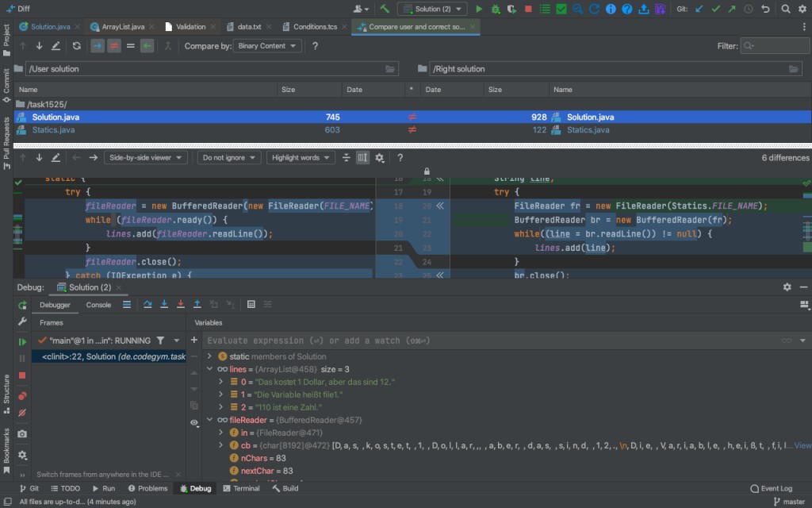The height and width of the screenshot is (508, 812).
Task: Click the red Force Step Into arrow
Action: 180,304
